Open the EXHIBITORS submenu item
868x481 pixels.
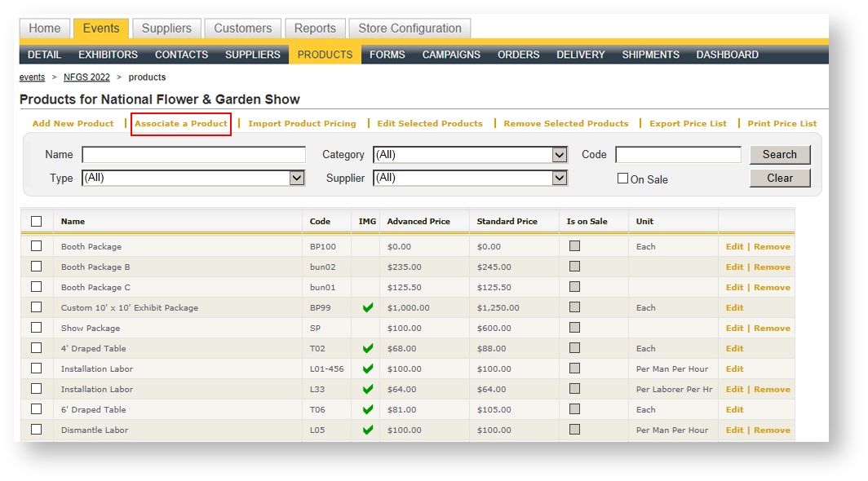click(x=108, y=55)
